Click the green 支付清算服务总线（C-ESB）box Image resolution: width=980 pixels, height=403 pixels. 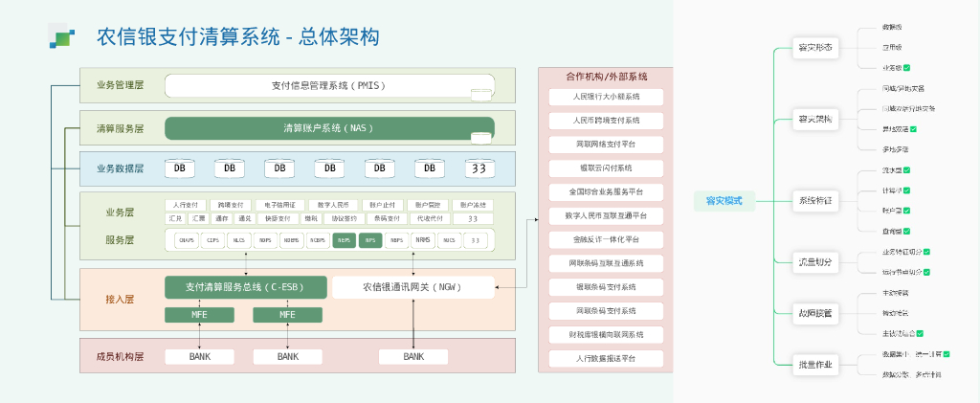coord(246,287)
